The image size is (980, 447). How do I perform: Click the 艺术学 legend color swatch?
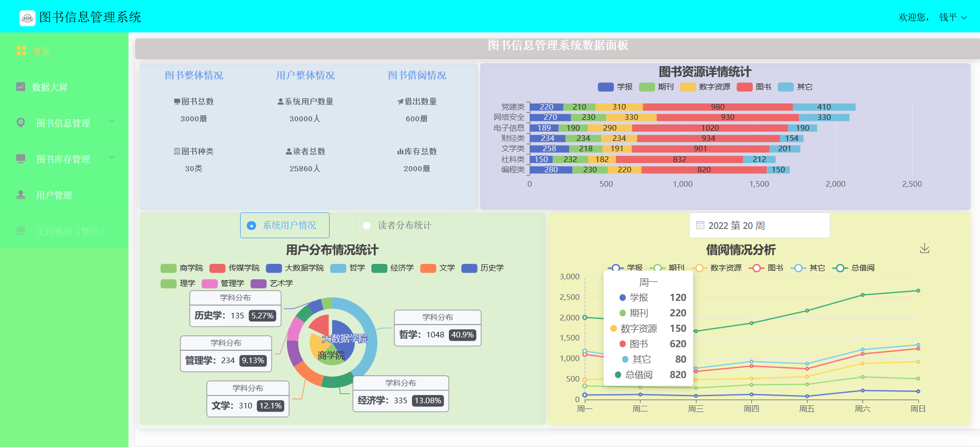click(259, 283)
